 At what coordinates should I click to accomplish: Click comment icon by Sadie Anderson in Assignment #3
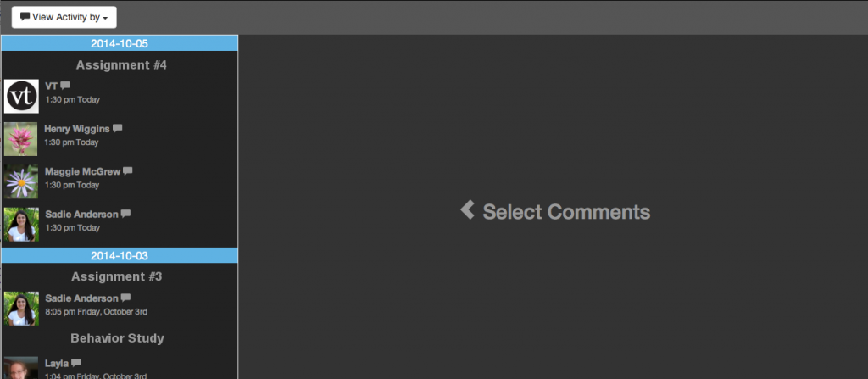coord(125,298)
